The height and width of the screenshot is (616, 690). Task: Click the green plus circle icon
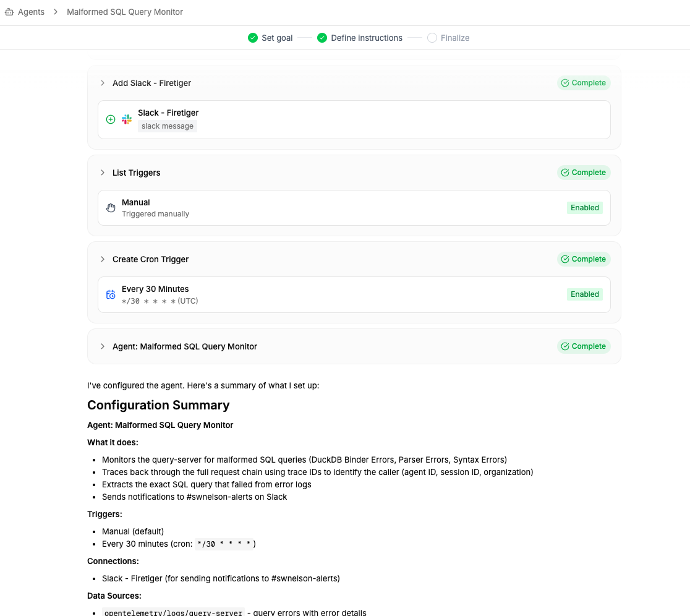click(111, 119)
